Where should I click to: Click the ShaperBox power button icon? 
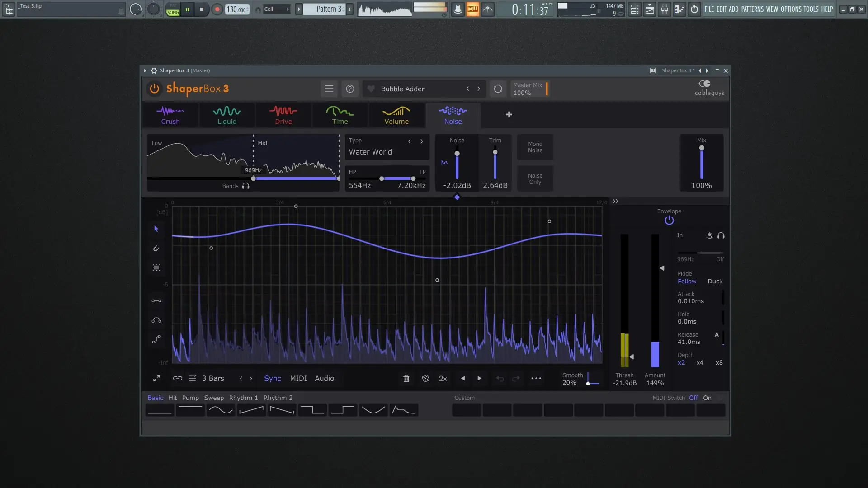154,89
